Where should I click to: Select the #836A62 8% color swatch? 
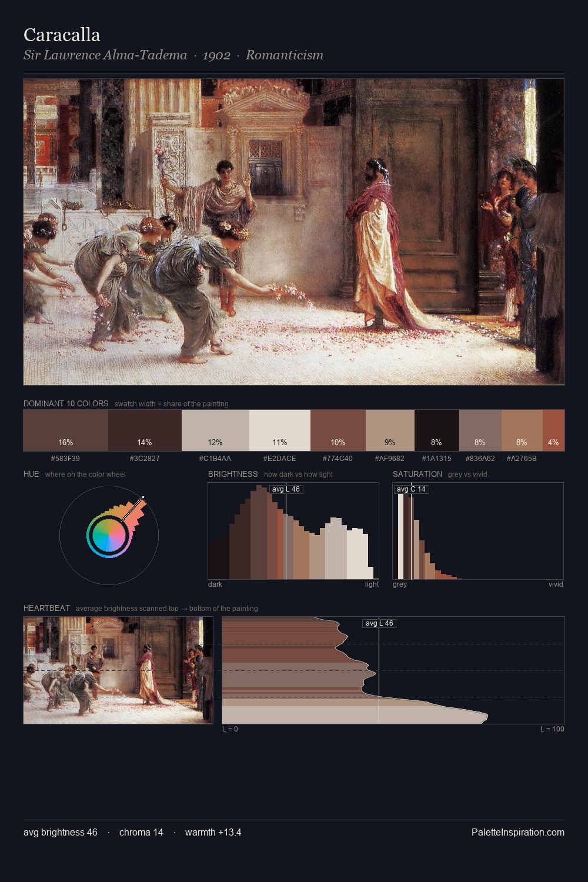(480, 430)
